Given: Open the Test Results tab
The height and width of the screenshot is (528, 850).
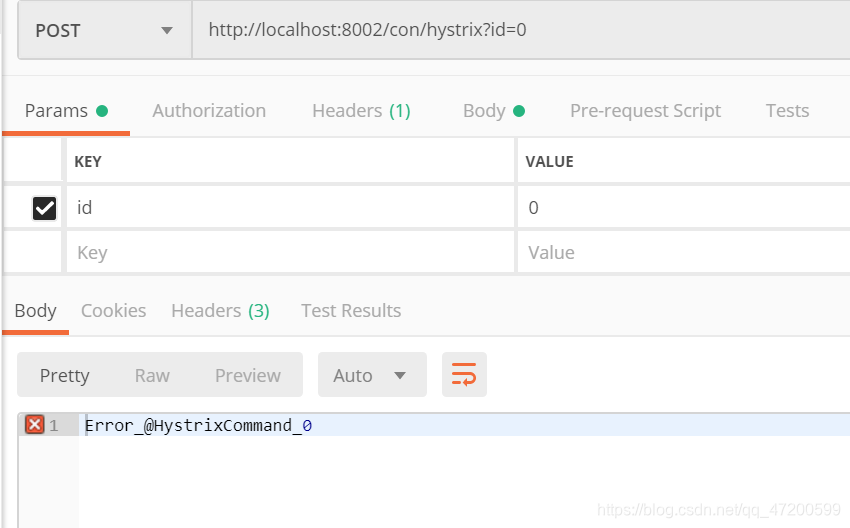Looking at the screenshot, I should [x=351, y=311].
